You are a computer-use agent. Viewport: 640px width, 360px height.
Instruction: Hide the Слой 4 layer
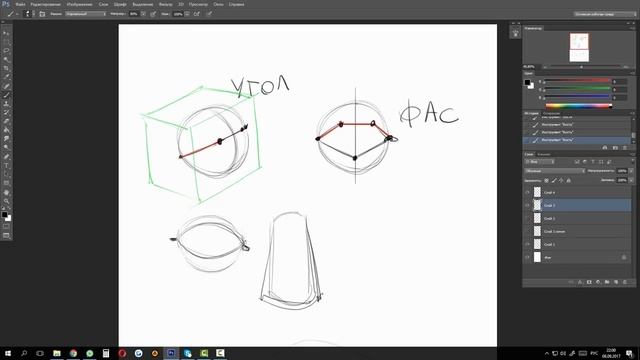tap(527, 192)
